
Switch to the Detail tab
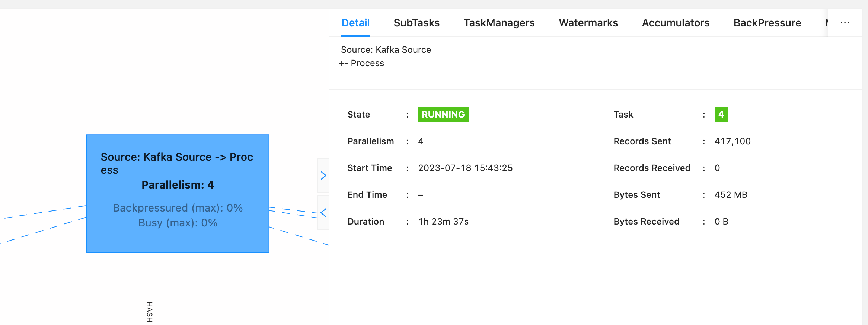coord(355,23)
